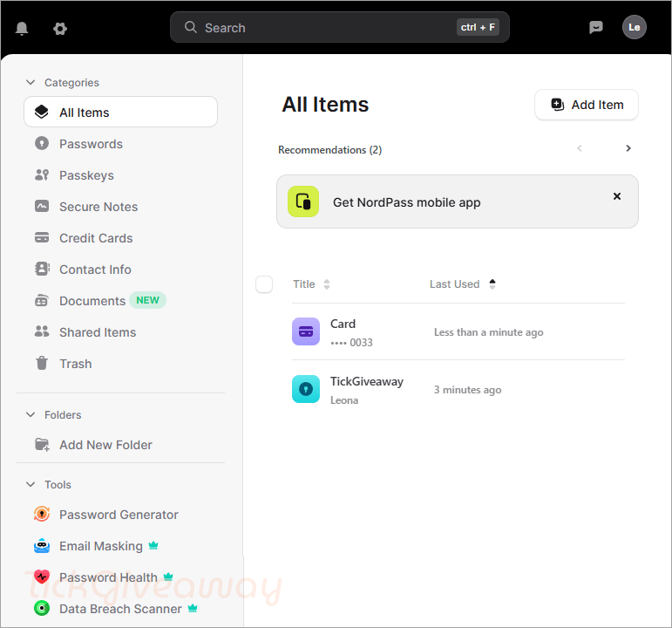Click the Contact Info icon

(x=42, y=269)
